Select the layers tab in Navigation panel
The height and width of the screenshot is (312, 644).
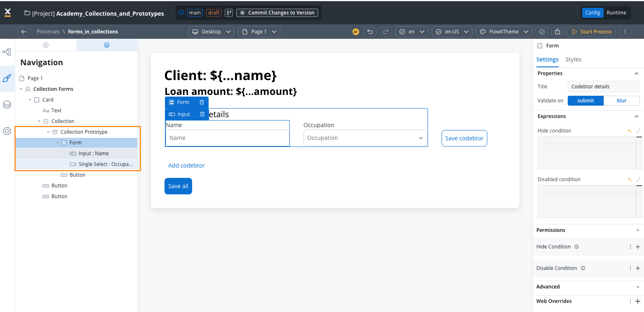tap(107, 45)
